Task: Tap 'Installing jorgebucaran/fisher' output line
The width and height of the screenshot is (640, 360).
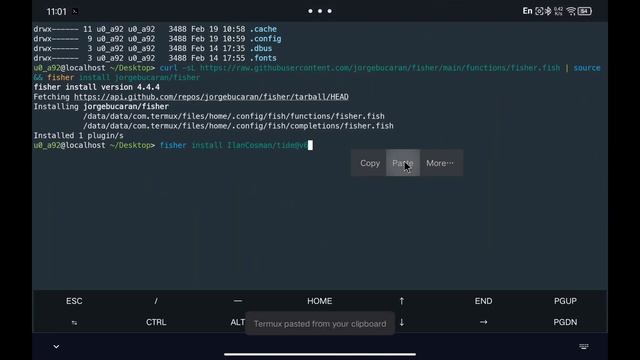Action: pyautogui.click(x=101, y=107)
